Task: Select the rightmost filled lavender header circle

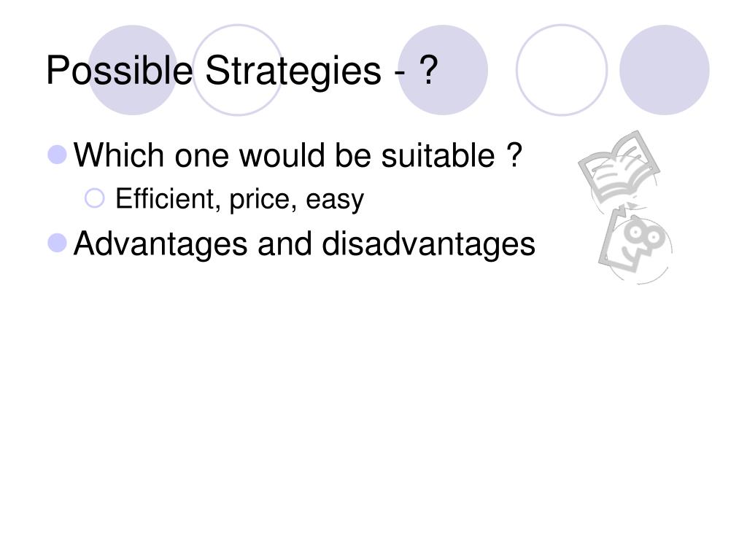Action: pos(664,70)
